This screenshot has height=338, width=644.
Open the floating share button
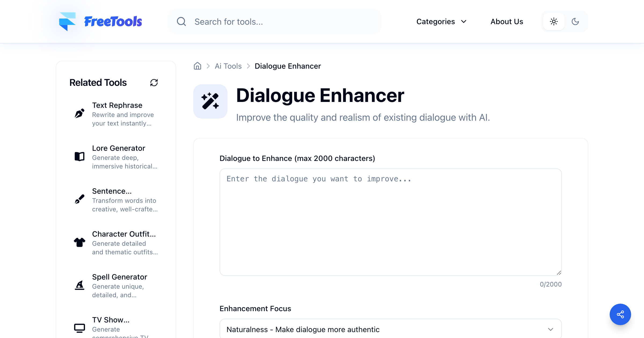[620, 314]
